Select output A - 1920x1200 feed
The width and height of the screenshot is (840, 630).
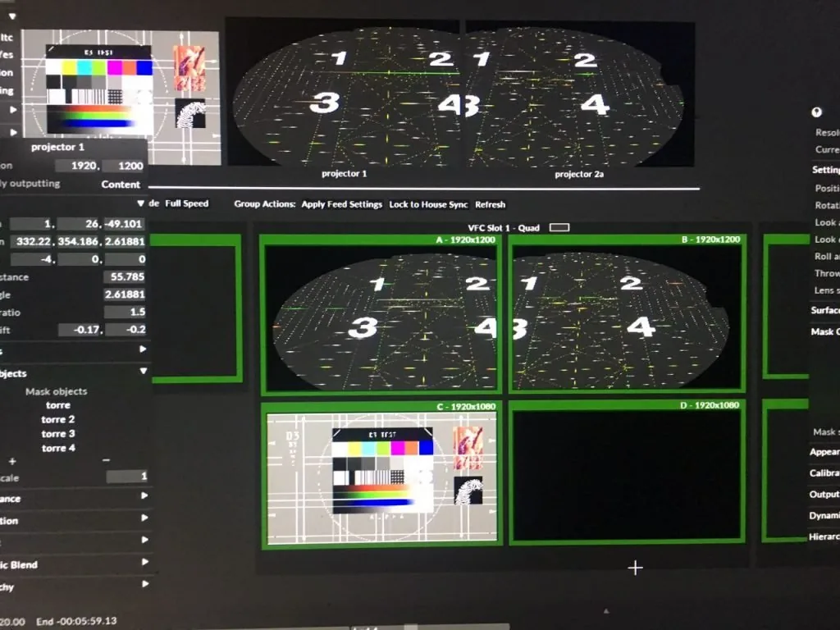[381, 314]
